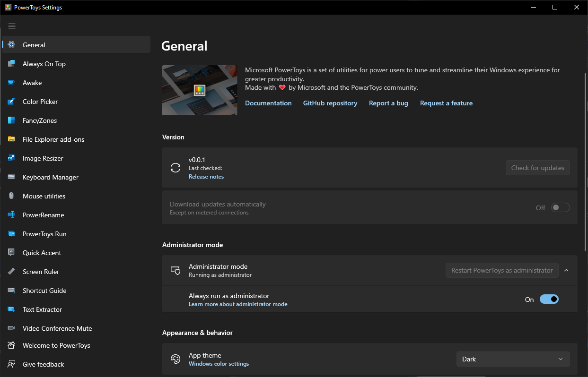Open the Awake settings page

[76, 83]
